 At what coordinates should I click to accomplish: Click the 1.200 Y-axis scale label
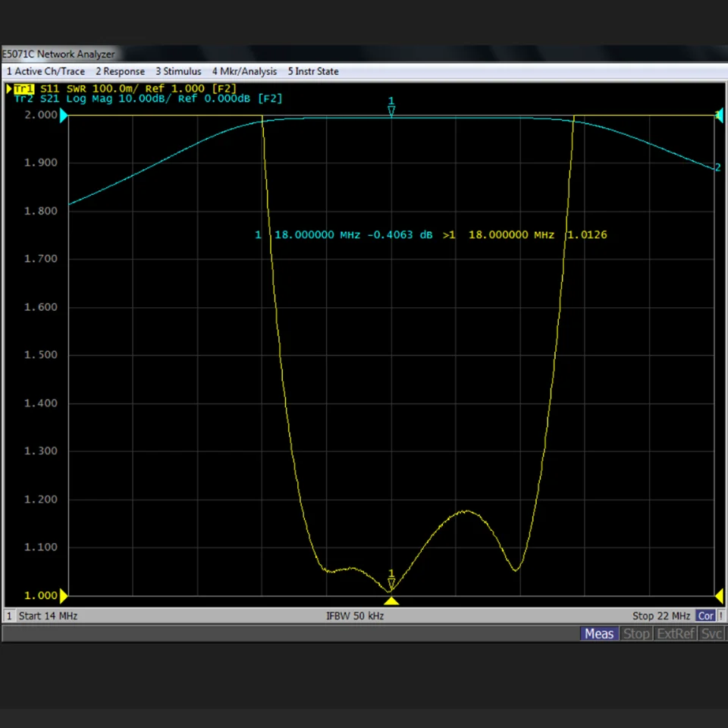(x=41, y=500)
